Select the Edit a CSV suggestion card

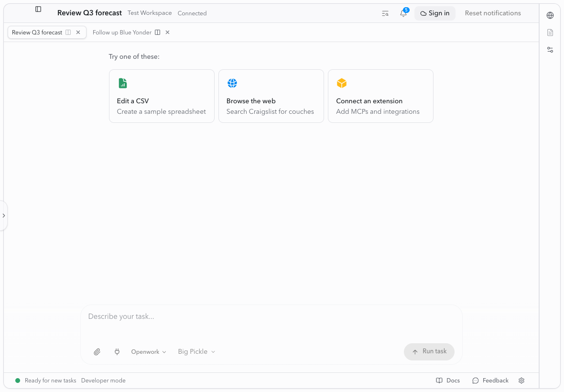(162, 96)
